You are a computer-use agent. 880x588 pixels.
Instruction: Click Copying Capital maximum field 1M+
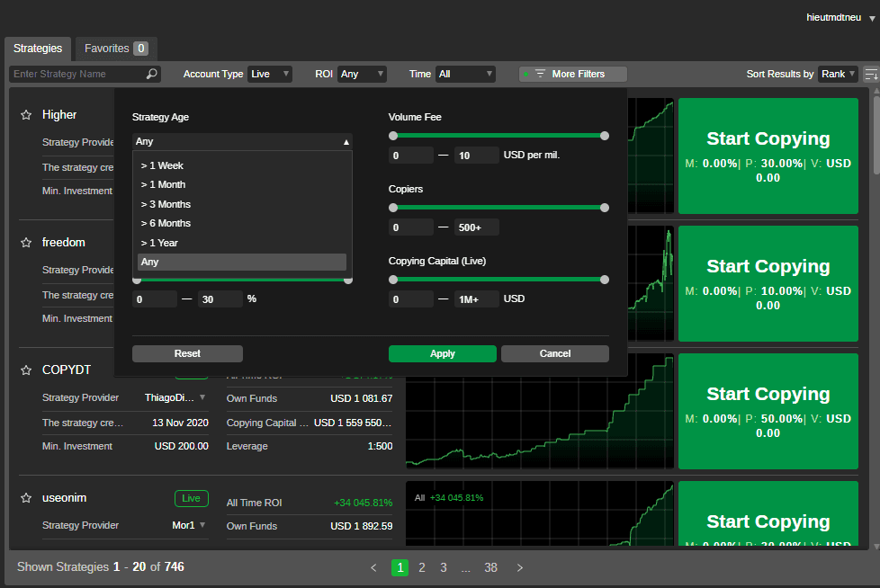[477, 299]
